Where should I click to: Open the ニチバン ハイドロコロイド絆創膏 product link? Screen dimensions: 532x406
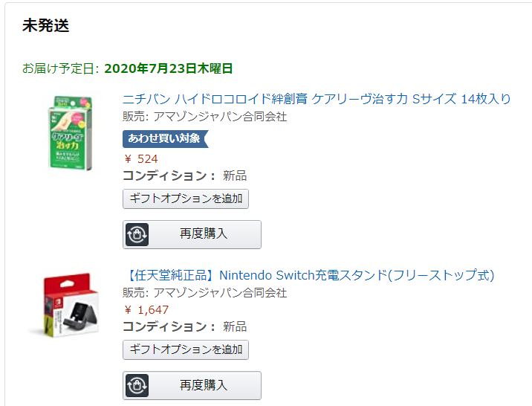coord(317,99)
